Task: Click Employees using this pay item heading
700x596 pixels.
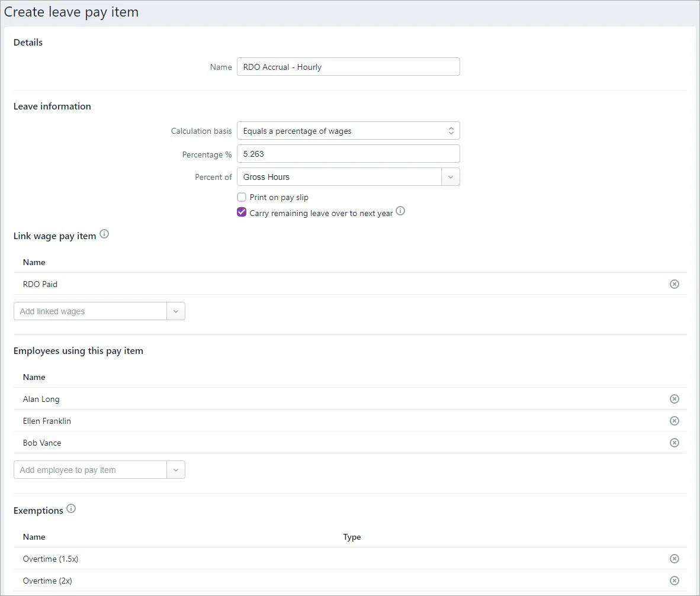Action: coord(78,350)
